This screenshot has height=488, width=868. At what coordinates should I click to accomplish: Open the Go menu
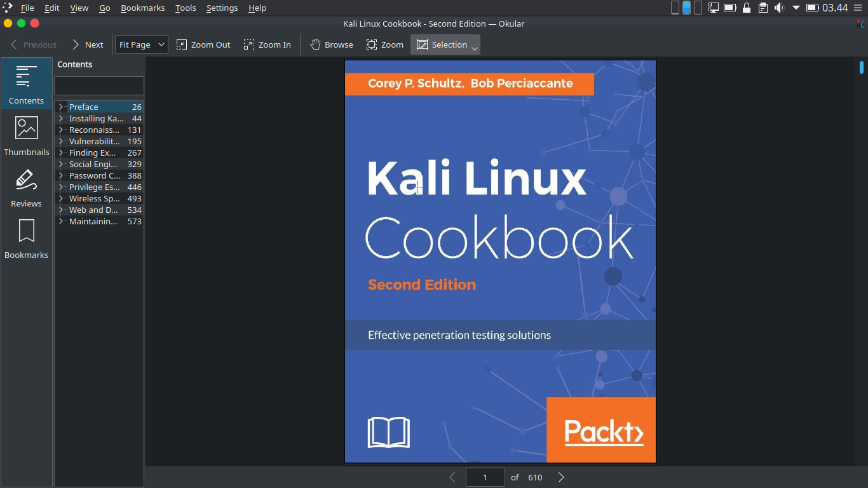pyautogui.click(x=105, y=8)
